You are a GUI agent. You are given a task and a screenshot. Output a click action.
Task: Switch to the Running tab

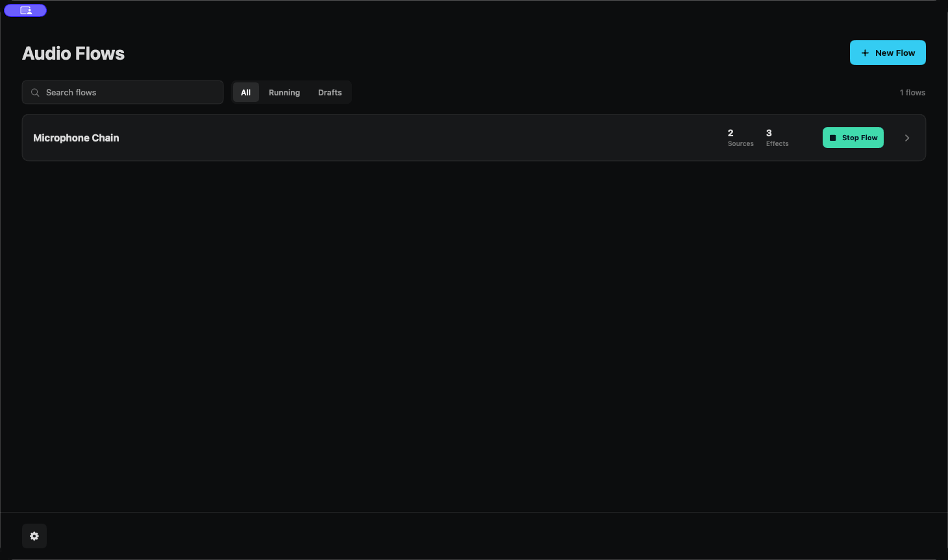click(284, 92)
